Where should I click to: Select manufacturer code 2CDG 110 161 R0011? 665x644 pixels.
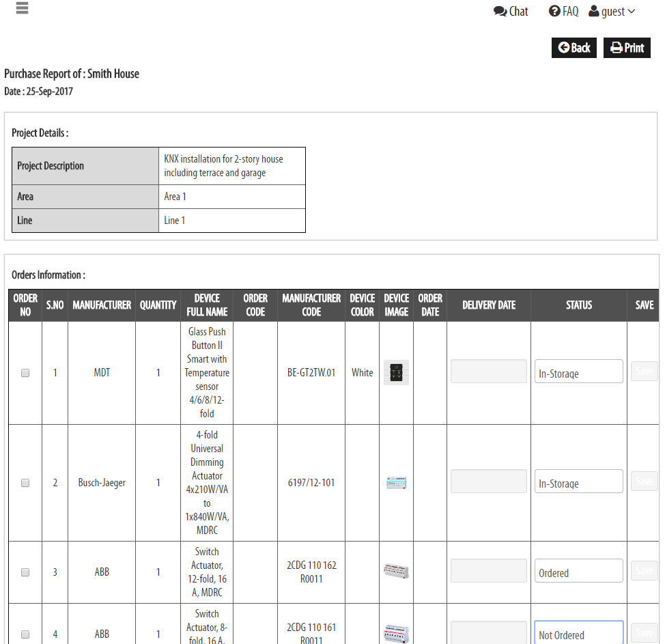point(311,633)
